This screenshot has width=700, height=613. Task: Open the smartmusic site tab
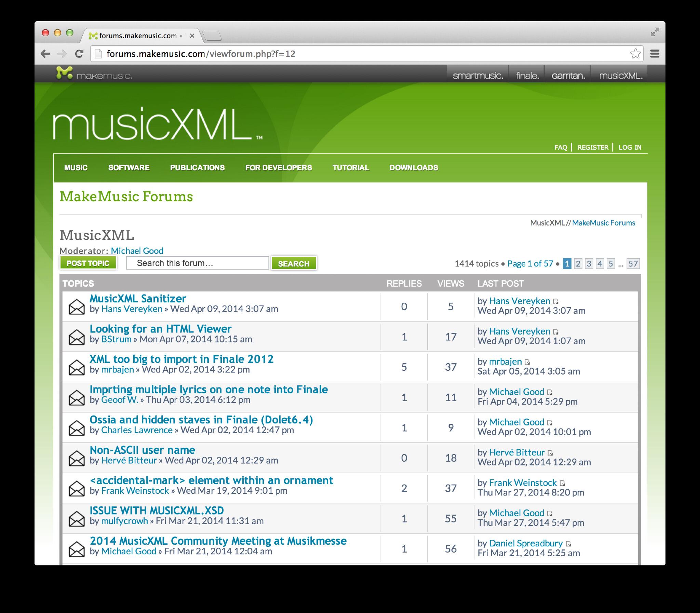477,76
